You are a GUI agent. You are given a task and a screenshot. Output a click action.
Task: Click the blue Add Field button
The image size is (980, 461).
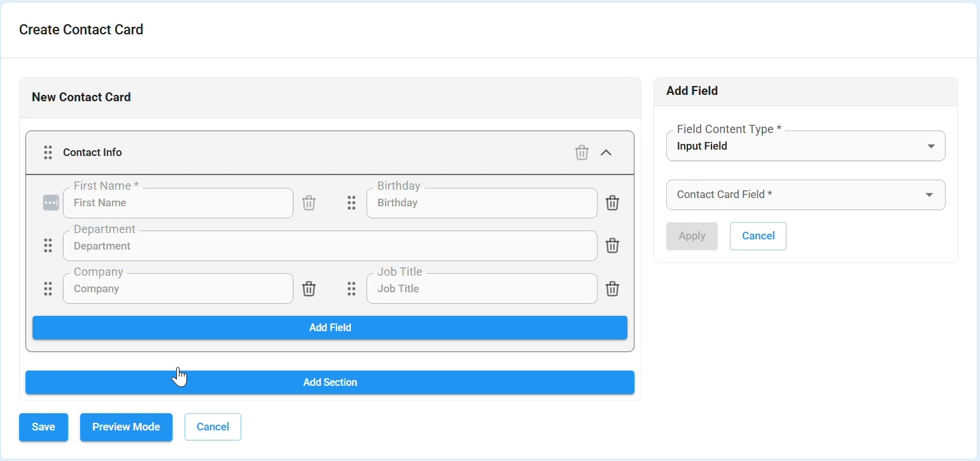tap(330, 327)
